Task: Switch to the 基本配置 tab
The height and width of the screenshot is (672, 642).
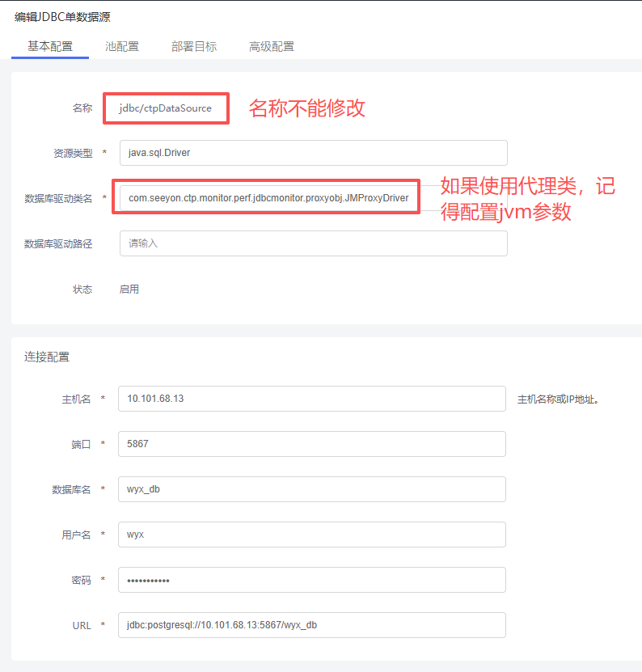Action: pos(50,46)
